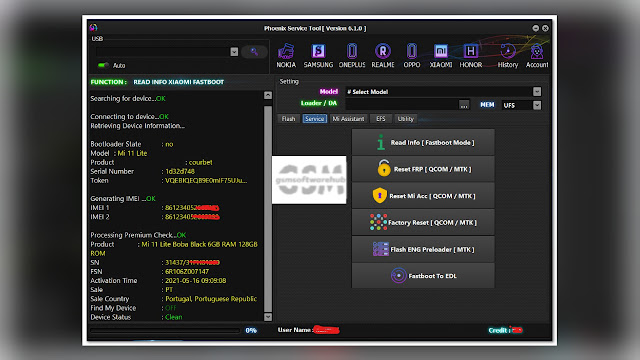This screenshot has height=360, width=640.
Task: Select the Service tab
Action: pos(314,119)
